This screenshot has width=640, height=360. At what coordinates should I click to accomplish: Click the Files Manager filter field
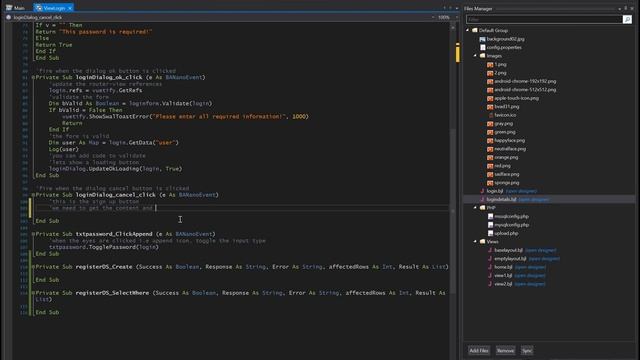tap(544, 20)
